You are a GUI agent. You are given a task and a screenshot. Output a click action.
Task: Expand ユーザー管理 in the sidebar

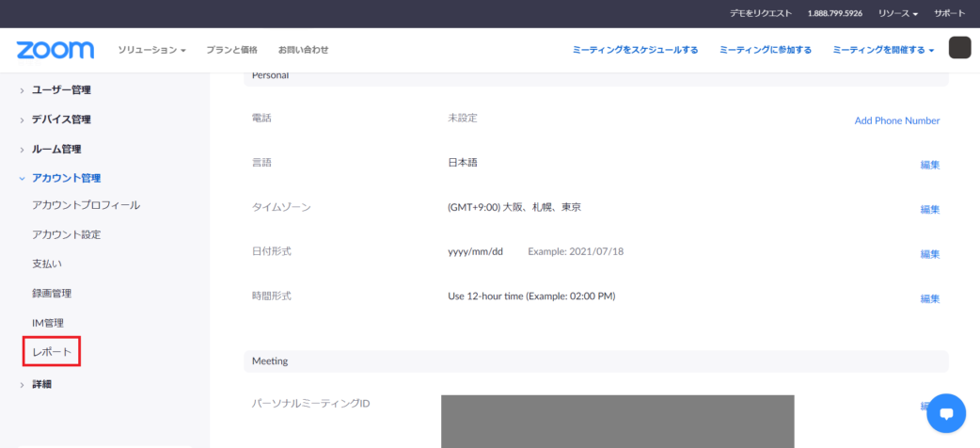coord(61,90)
